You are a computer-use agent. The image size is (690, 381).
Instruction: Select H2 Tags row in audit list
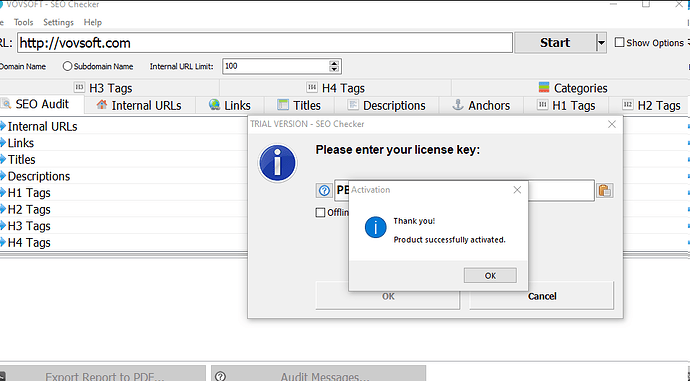click(x=124, y=209)
